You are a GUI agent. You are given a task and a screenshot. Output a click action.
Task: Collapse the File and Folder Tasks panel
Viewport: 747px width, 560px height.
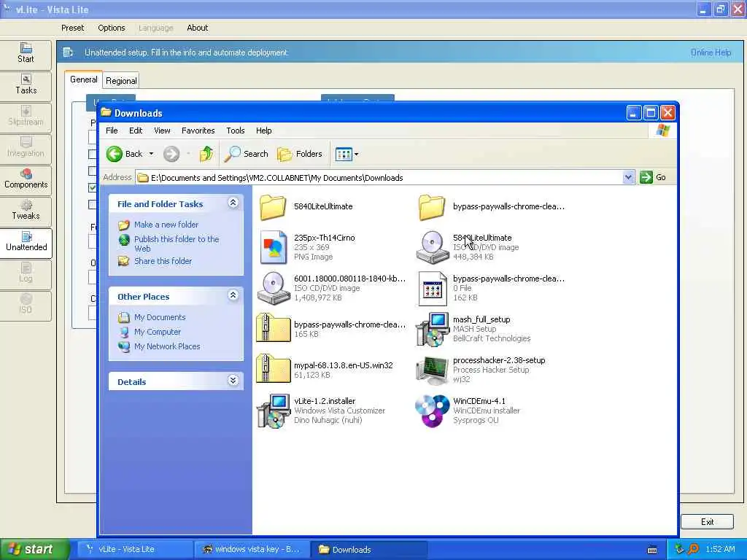[x=233, y=203]
